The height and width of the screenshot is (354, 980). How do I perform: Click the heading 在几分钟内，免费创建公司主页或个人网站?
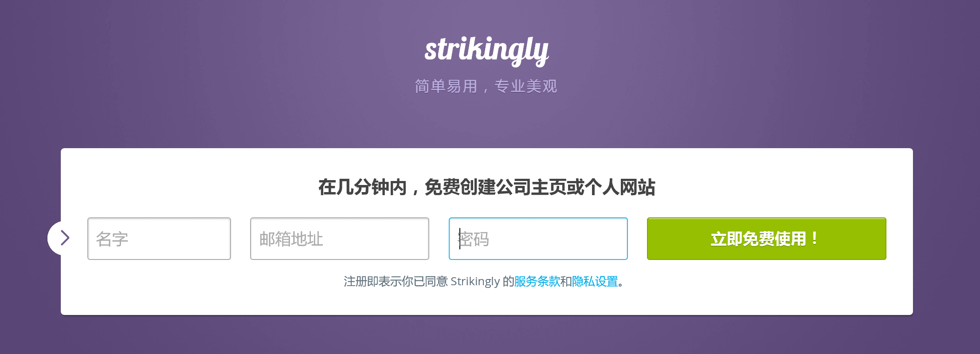click(486, 187)
